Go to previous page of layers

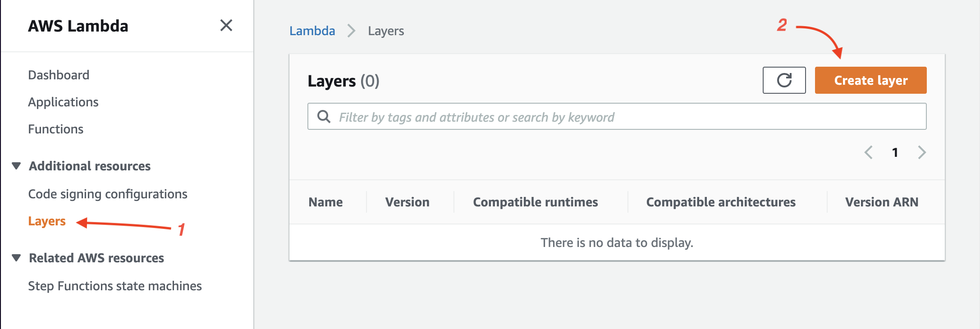869,152
